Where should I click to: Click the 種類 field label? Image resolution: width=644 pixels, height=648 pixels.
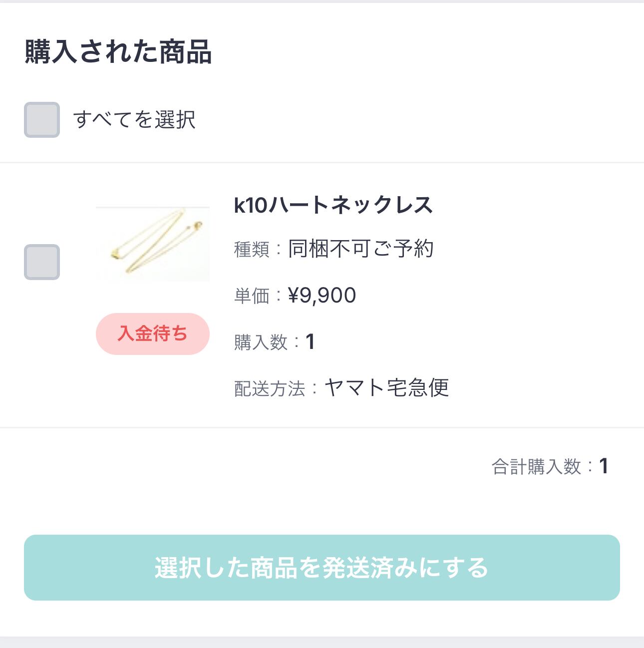point(252,249)
